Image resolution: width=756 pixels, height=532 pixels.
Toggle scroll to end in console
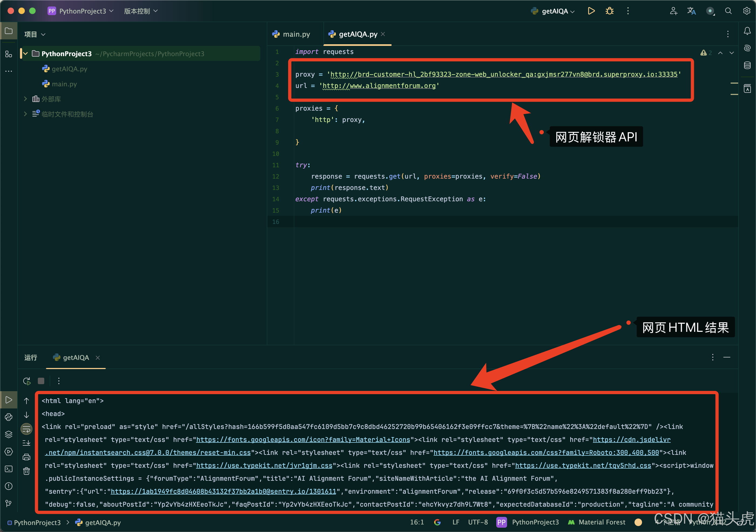click(26, 443)
